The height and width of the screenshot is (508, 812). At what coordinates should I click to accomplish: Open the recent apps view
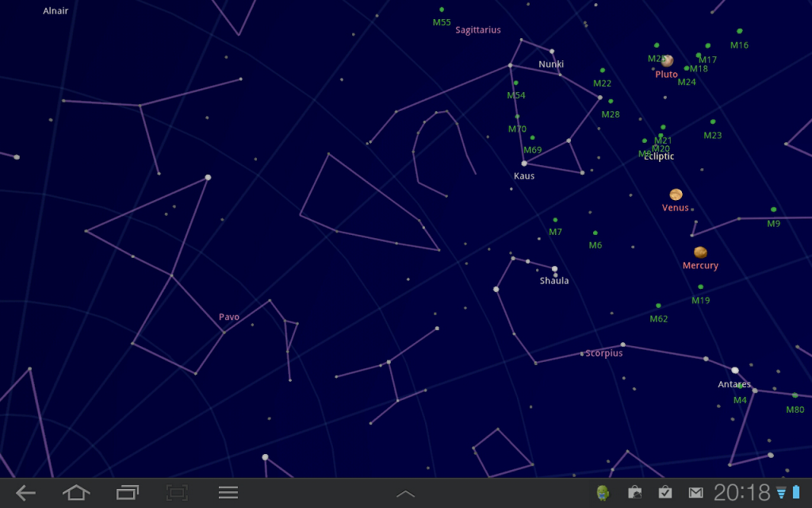click(128, 492)
